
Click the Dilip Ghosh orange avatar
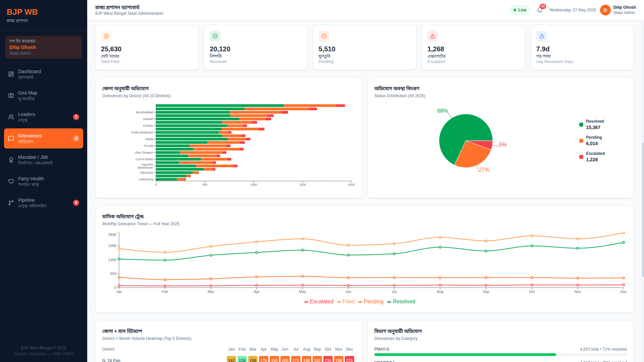tap(605, 10)
